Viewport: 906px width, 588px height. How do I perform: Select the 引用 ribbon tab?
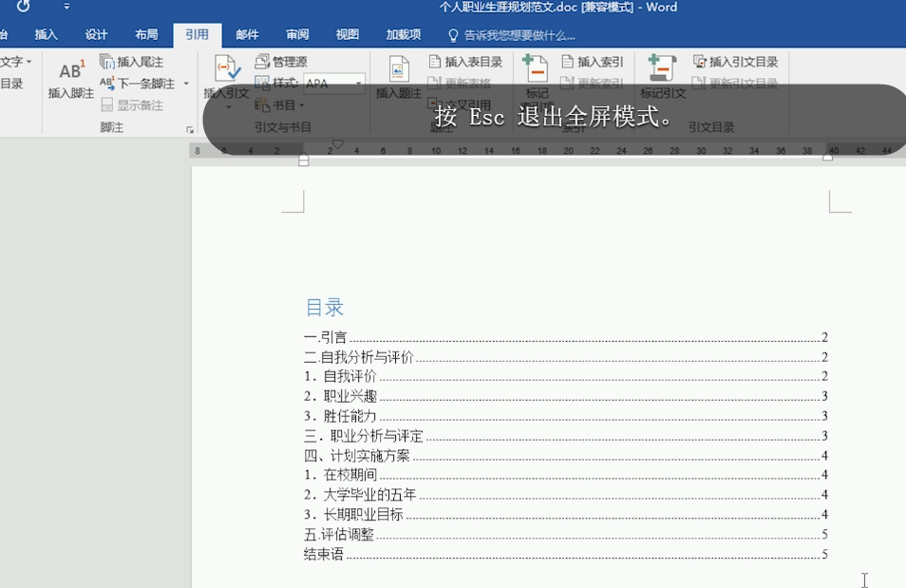[197, 35]
